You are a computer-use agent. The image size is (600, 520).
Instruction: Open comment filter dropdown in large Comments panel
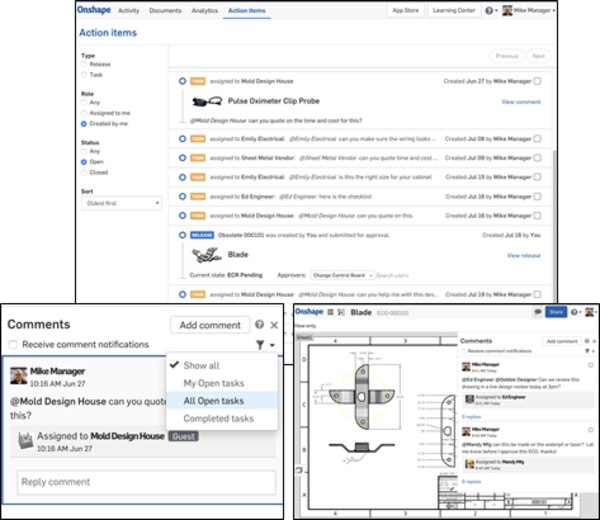[x=266, y=345]
